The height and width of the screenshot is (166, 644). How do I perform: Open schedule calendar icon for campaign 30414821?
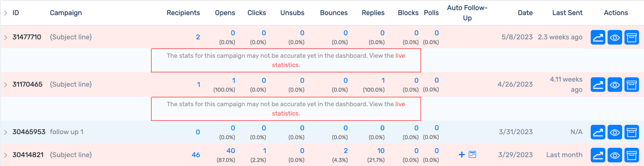coord(472,154)
